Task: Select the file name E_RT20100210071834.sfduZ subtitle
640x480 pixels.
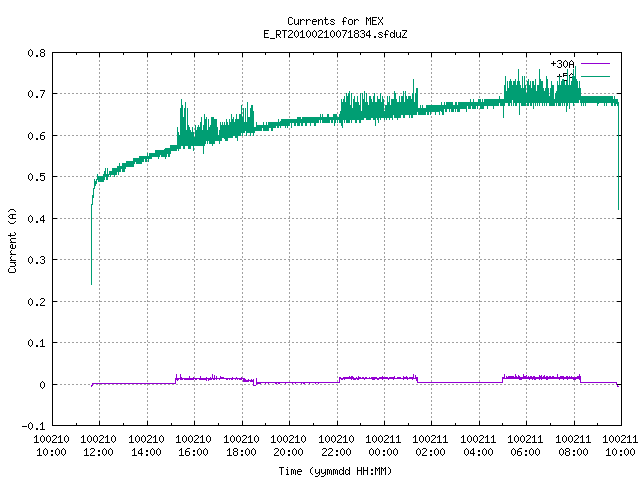Action: coord(335,34)
